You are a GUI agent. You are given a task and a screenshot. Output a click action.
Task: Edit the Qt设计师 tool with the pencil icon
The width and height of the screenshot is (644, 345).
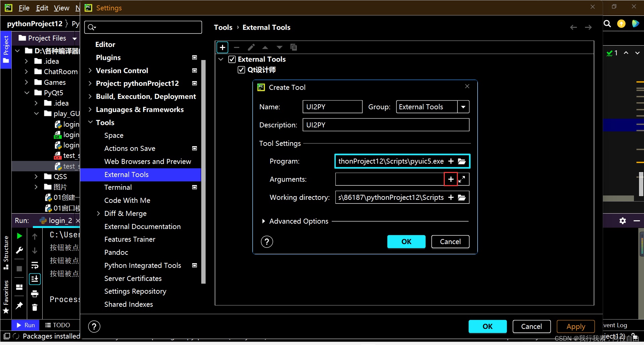point(251,47)
